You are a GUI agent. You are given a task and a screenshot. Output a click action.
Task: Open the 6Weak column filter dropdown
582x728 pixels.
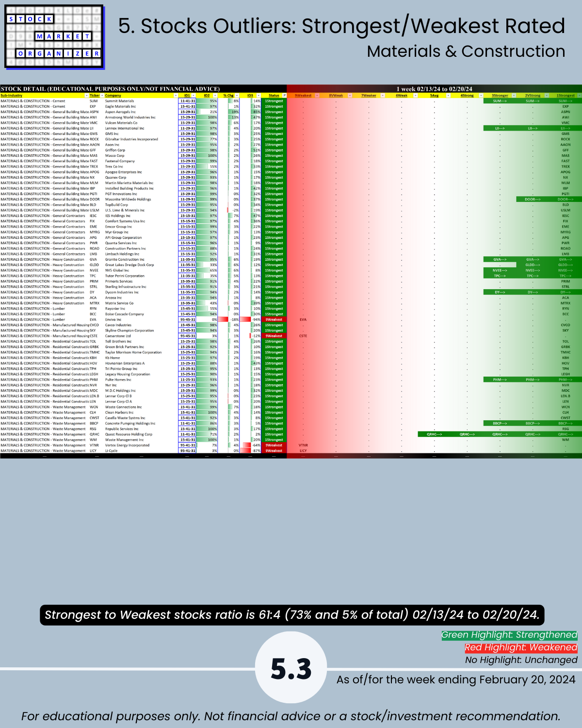(416, 96)
